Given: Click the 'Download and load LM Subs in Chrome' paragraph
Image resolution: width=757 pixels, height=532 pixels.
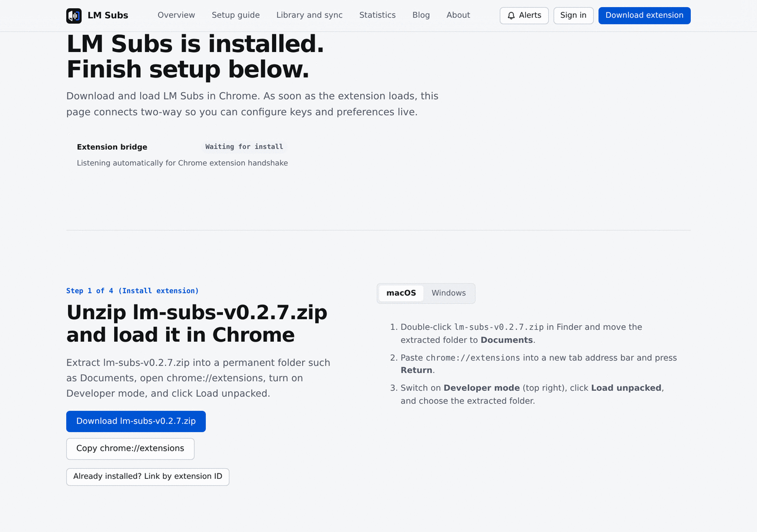Looking at the screenshot, I should pyautogui.click(x=253, y=104).
